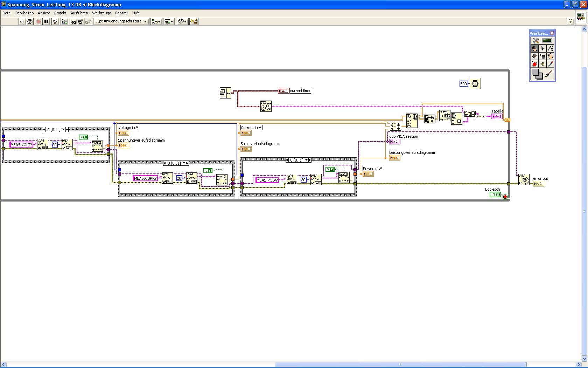Open the 13pt Anwendungsschriftart font dropdown
The image size is (588, 368).
coord(121,21)
